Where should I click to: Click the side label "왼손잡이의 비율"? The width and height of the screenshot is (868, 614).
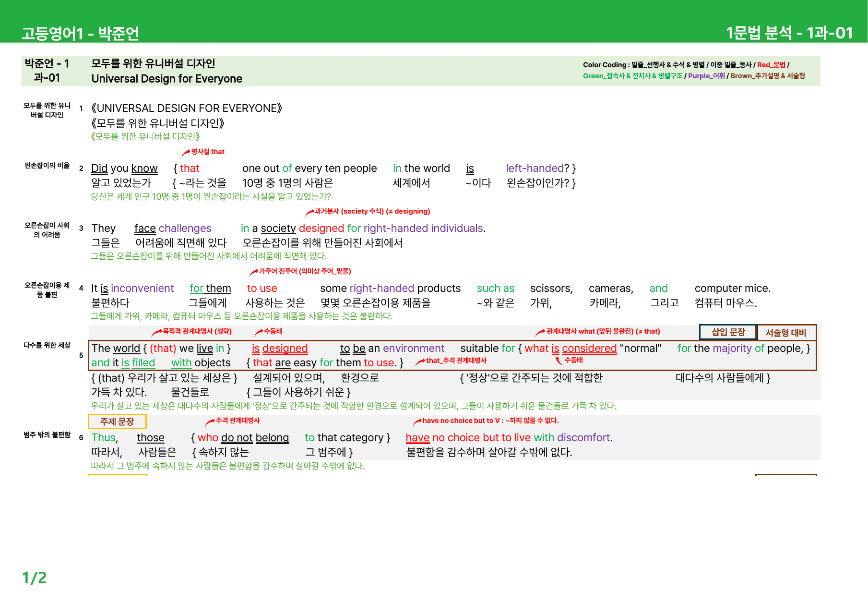point(47,166)
